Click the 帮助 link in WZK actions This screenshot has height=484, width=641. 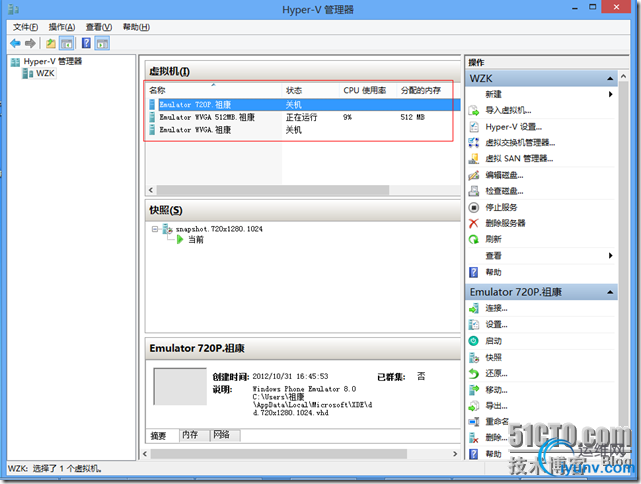tap(493, 272)
